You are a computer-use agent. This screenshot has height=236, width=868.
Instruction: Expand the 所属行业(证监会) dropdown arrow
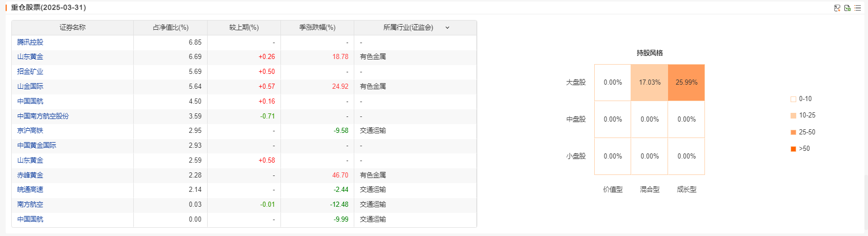click(447, 28)
